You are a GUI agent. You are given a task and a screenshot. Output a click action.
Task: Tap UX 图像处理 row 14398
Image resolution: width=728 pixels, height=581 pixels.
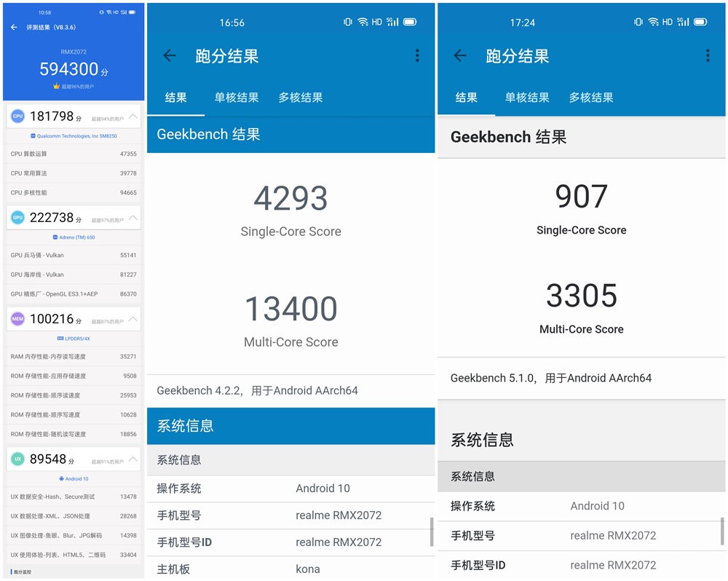[74, 535]
